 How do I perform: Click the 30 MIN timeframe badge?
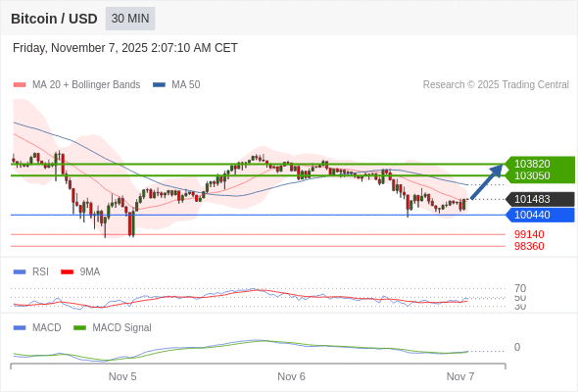tap(130, 19)
